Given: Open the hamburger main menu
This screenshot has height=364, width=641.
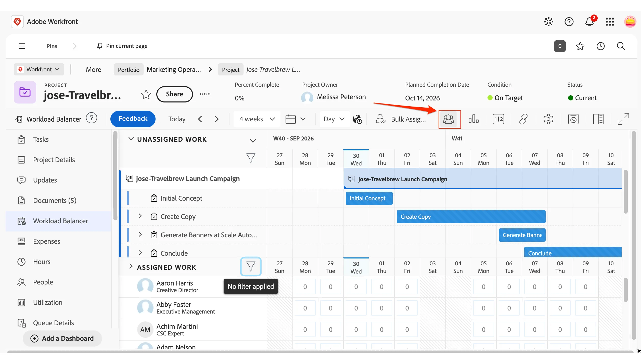Looking at the screenshot, I should (22, 46).
